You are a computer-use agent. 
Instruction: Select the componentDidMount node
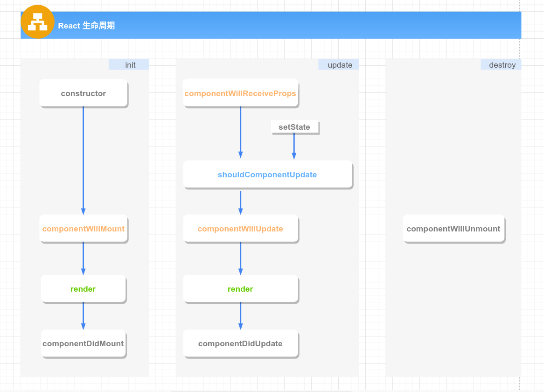coord(84,343)
